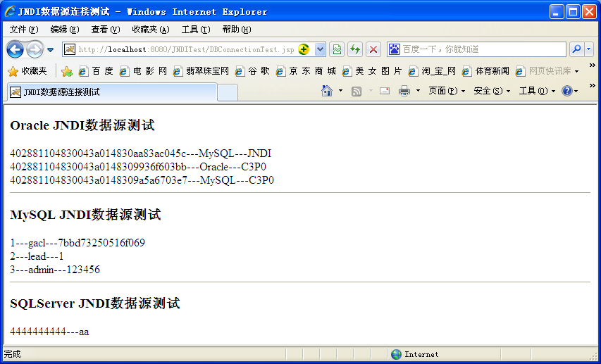The width and height of the screenshot is (601, 364).
Task: Show more command bar items chevron
Action: click(x=592, y=85)
